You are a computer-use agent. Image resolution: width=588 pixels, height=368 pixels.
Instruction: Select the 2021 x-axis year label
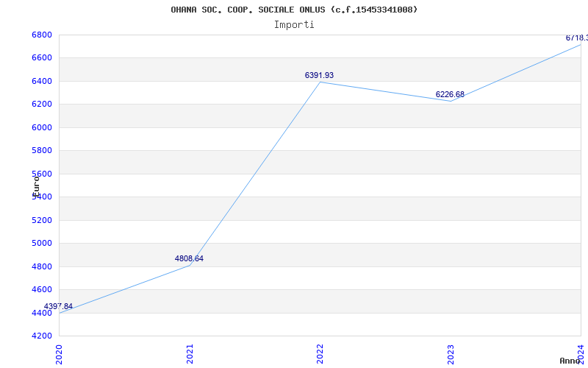(x=190, y=354)
